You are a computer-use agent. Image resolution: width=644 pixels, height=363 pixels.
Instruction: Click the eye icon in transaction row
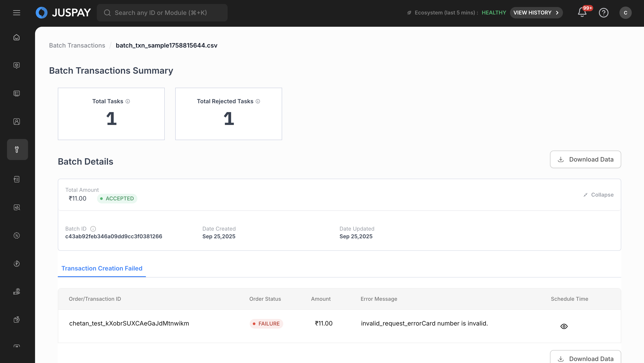[564, 326]
